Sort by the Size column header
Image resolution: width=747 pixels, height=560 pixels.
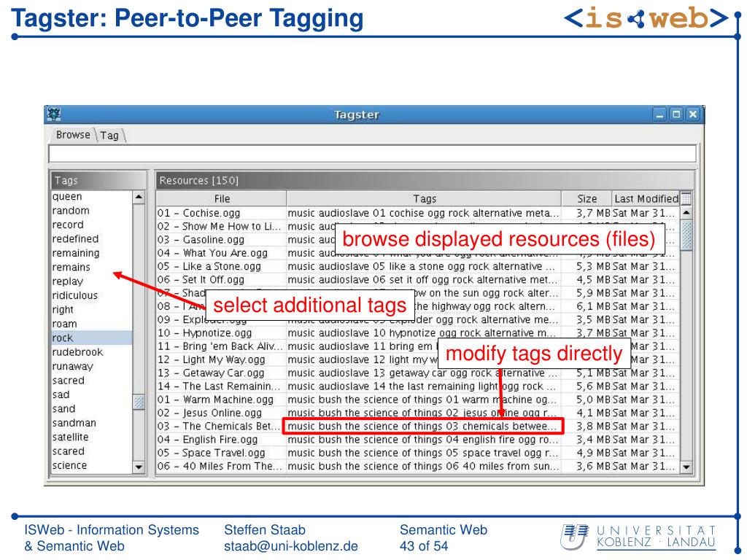(587, 198)
